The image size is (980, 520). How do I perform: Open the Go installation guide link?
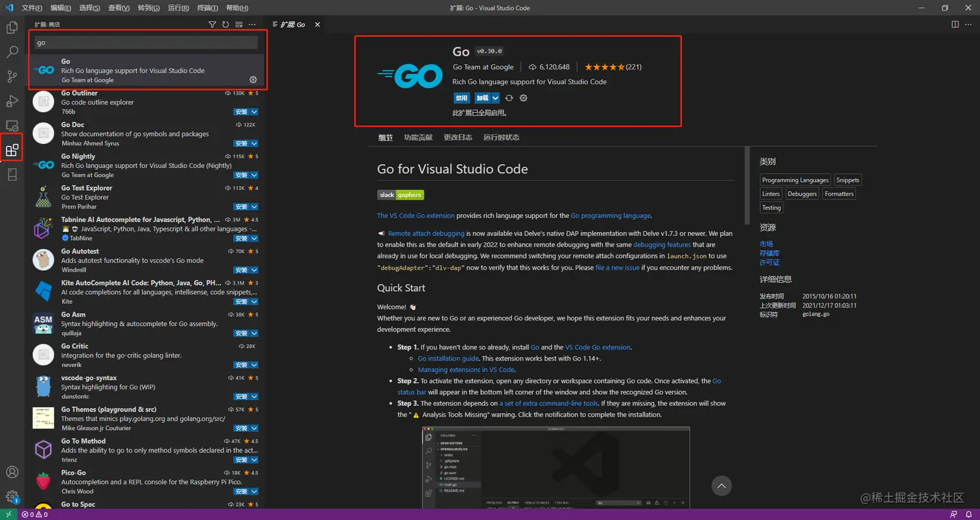coord(449,358)
